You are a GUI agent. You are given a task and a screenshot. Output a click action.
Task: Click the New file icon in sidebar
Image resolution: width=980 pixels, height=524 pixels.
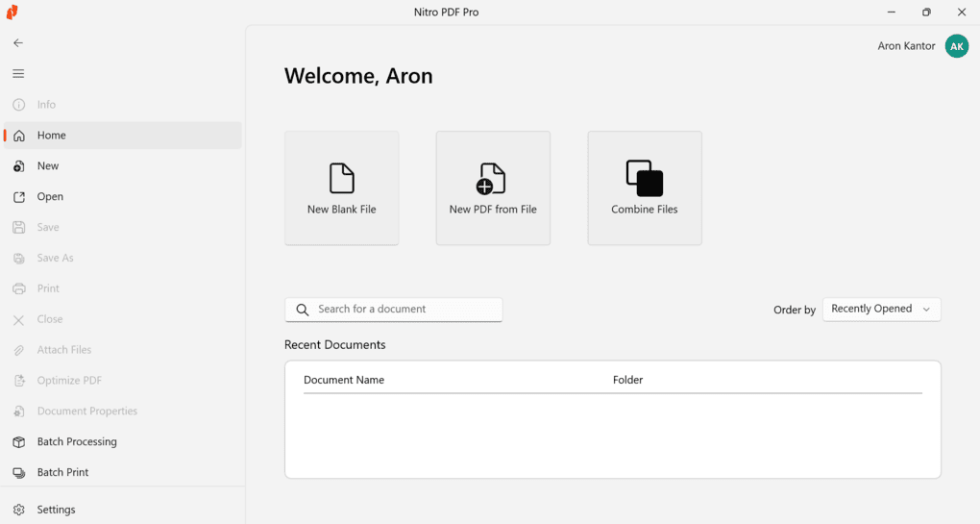click(x=19, y=165)
